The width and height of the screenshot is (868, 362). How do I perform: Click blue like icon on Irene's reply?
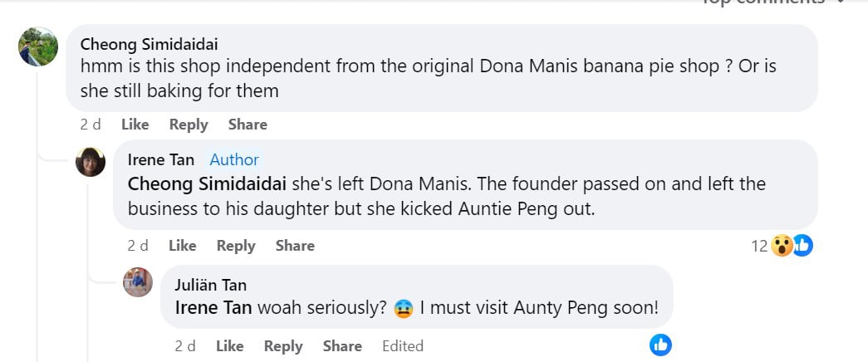click(x=802, y=245)
